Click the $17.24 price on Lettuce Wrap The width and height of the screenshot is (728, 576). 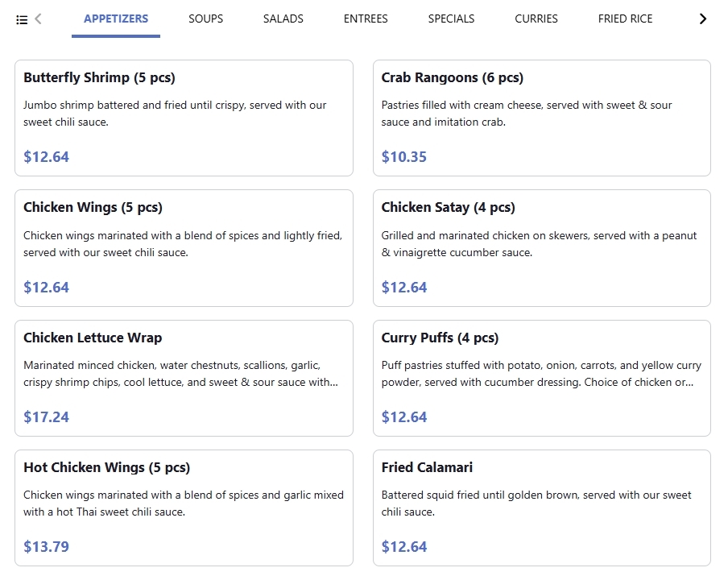tap(47, 417)
